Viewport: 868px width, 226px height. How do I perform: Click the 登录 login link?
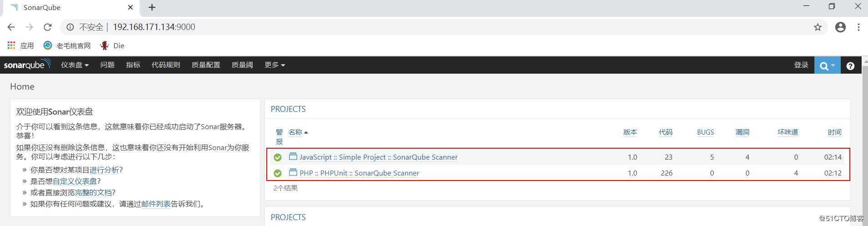(801, 65)
